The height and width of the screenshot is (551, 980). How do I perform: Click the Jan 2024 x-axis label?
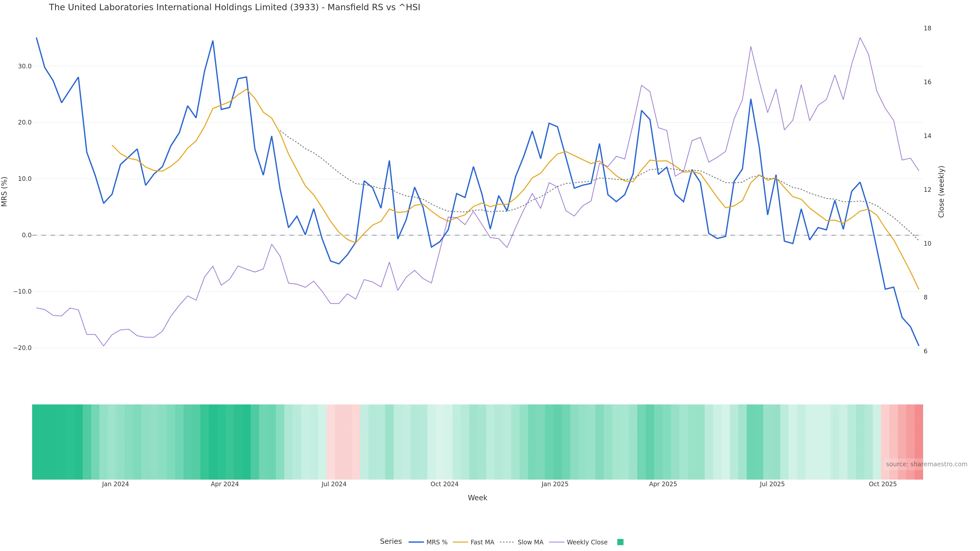coord(115,484)
